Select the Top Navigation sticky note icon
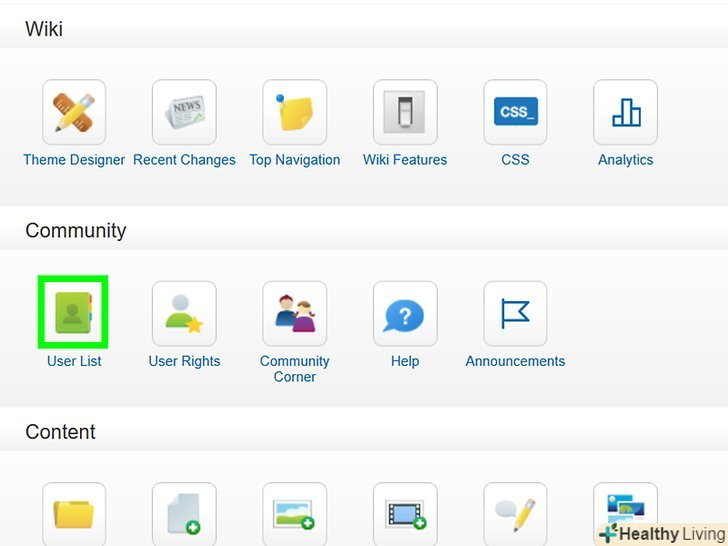728x546 pixels. pyautogui.click(x=294, y=112)
